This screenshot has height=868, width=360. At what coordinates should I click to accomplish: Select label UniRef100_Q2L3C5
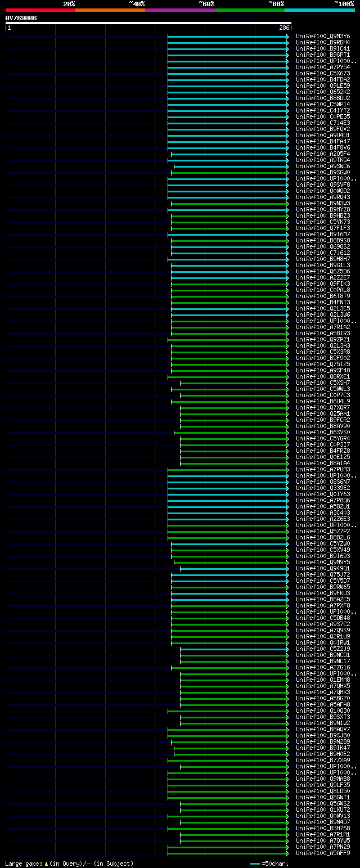[x=323, y=308]
